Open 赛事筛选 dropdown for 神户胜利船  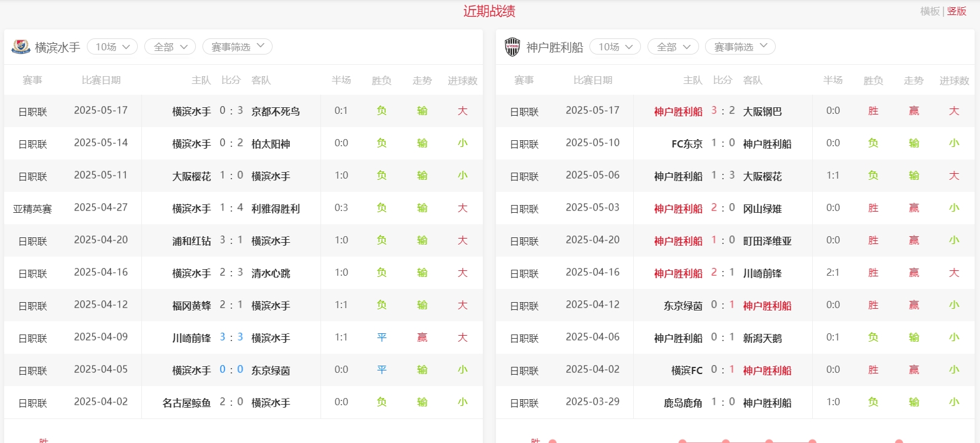[x=740, y=47]
